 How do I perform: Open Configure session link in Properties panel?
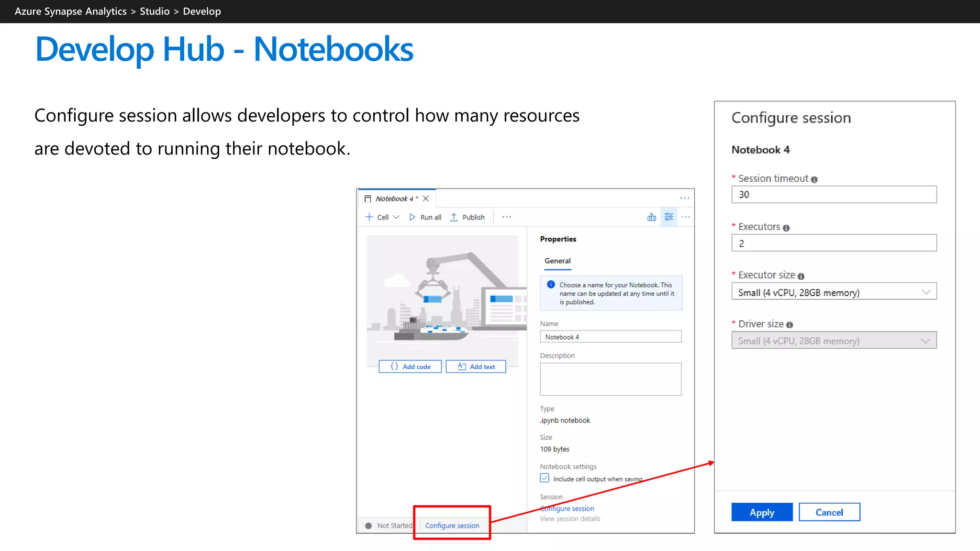567,509
